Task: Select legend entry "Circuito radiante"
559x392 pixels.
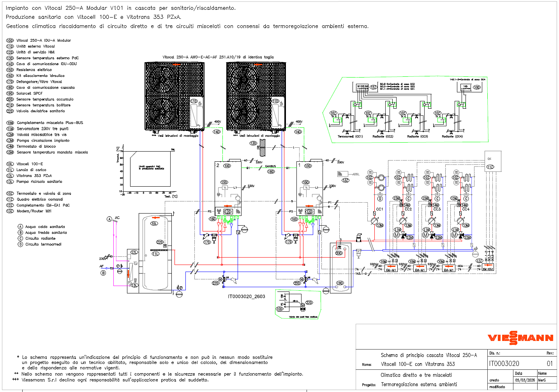Action: click(x=41, y=238)
